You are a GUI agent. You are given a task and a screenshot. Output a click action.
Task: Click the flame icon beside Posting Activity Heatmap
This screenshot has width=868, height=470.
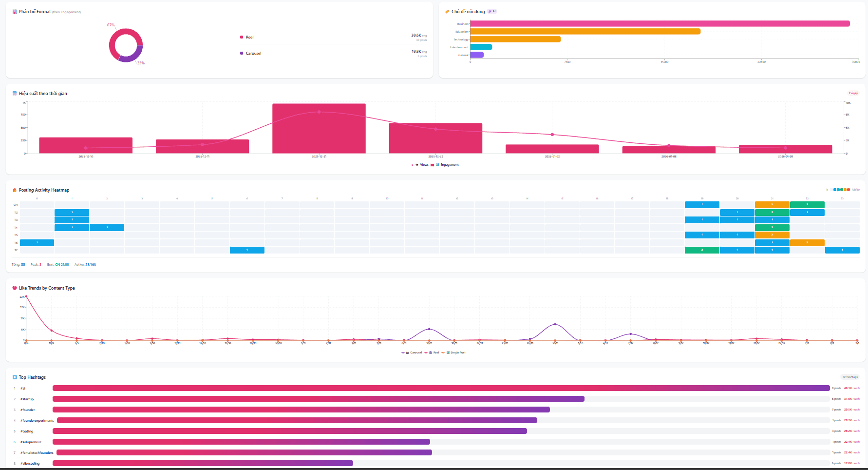15,190
